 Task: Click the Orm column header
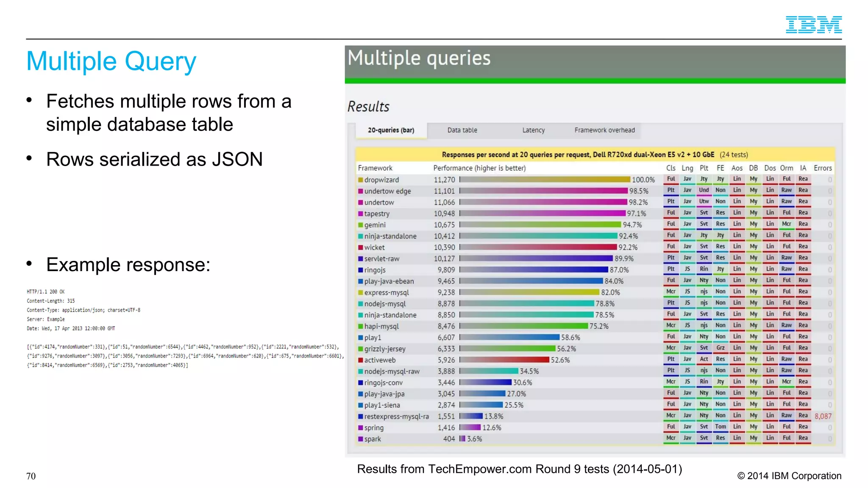pos(787,168)
